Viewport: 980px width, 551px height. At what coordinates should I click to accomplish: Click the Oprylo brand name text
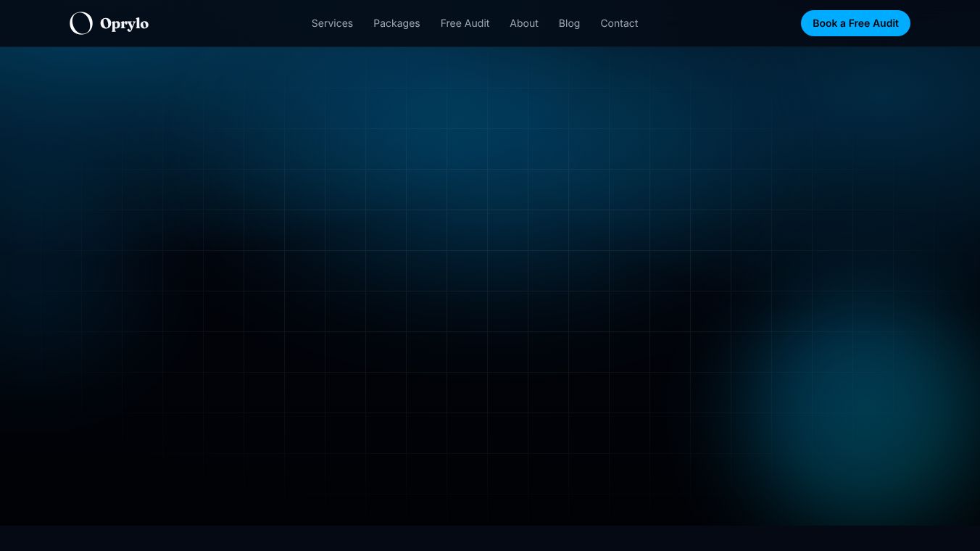(x=124, y=23)
